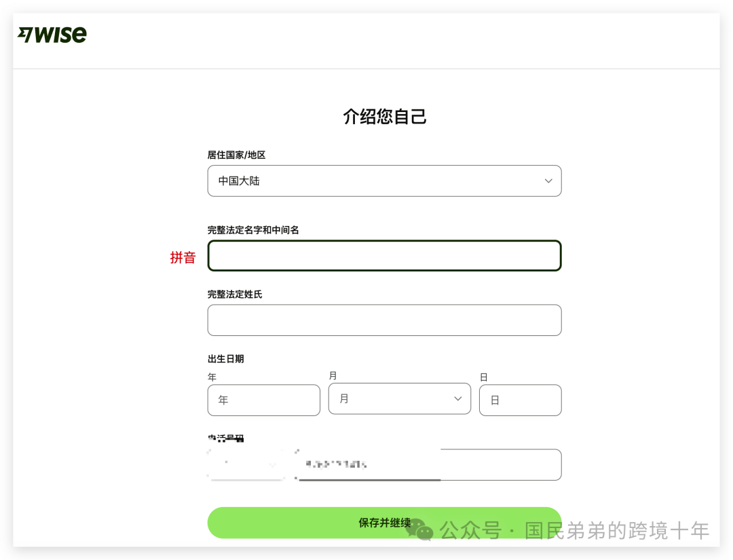The image size is (733, 560).
Task: Open the phone country code selector
Action: pos(246,464)
